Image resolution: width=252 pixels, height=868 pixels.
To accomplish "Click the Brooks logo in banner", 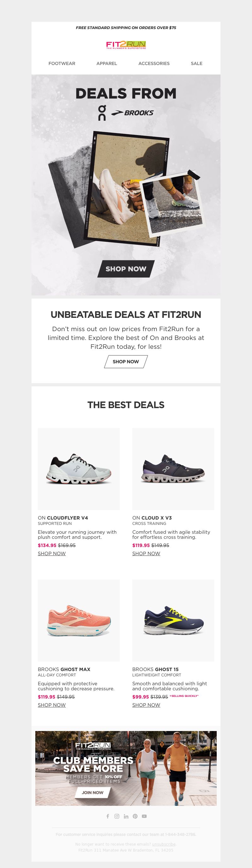I will tap(132, 113).
